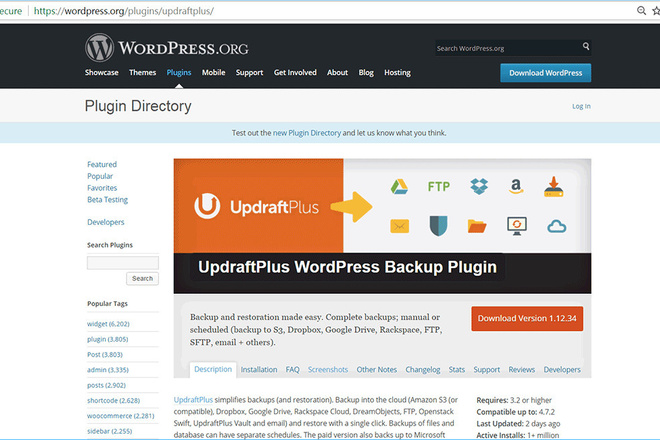This screenshot has width=660, height=440.
Task: Click the FTP icon in banner
Action: point(439,187)
